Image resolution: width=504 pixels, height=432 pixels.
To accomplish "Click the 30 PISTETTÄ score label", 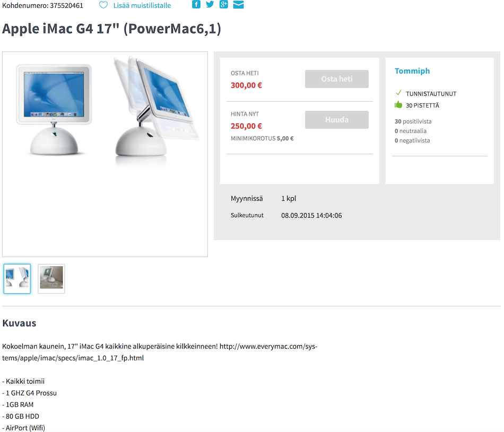I will pos(422,105).
